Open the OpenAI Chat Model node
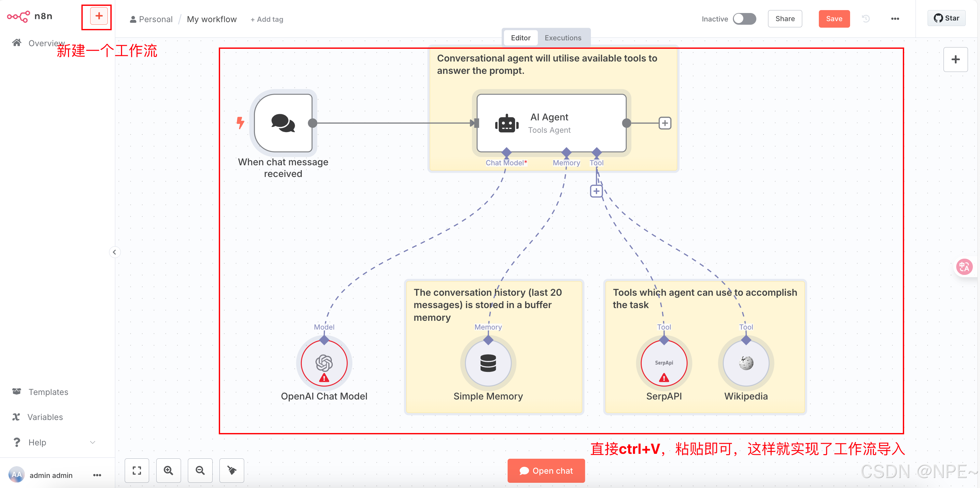The image size is (980, 488). click(324, 363)
